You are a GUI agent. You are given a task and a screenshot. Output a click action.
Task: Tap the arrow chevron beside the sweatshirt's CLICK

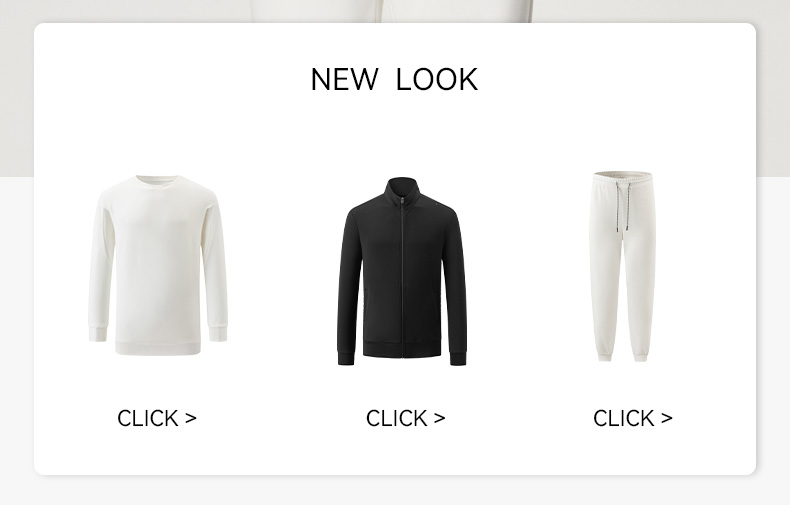tap(190, 418)
